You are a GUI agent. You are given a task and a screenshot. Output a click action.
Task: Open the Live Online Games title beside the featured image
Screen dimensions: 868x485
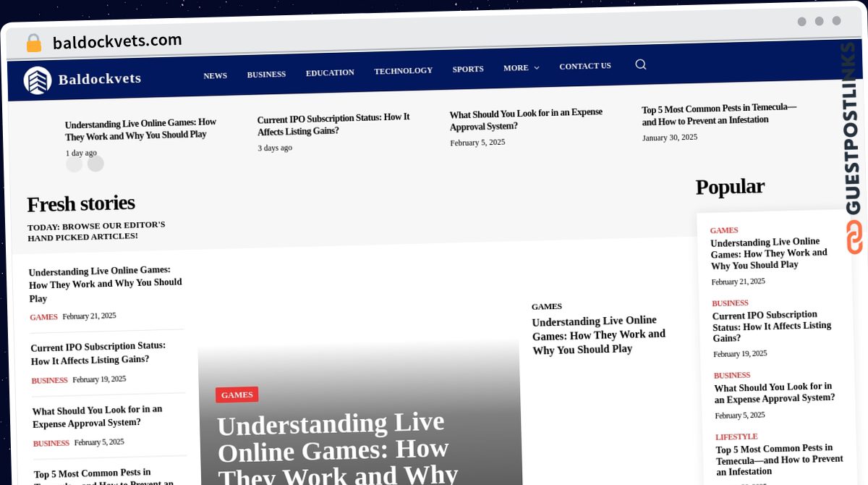(599, 335)
